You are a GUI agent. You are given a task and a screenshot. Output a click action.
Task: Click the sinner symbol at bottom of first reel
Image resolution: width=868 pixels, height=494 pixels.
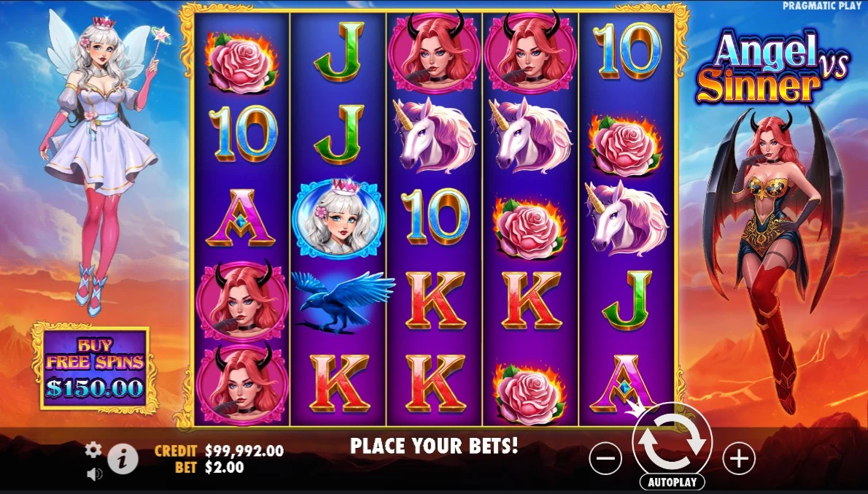pyautogui.click(x=242, y=384)
